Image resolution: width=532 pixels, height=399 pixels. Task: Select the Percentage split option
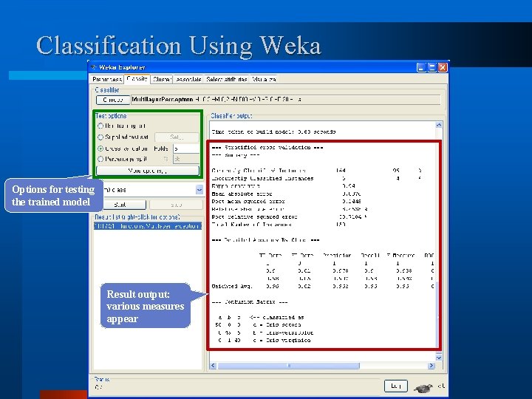coord(100,159)
